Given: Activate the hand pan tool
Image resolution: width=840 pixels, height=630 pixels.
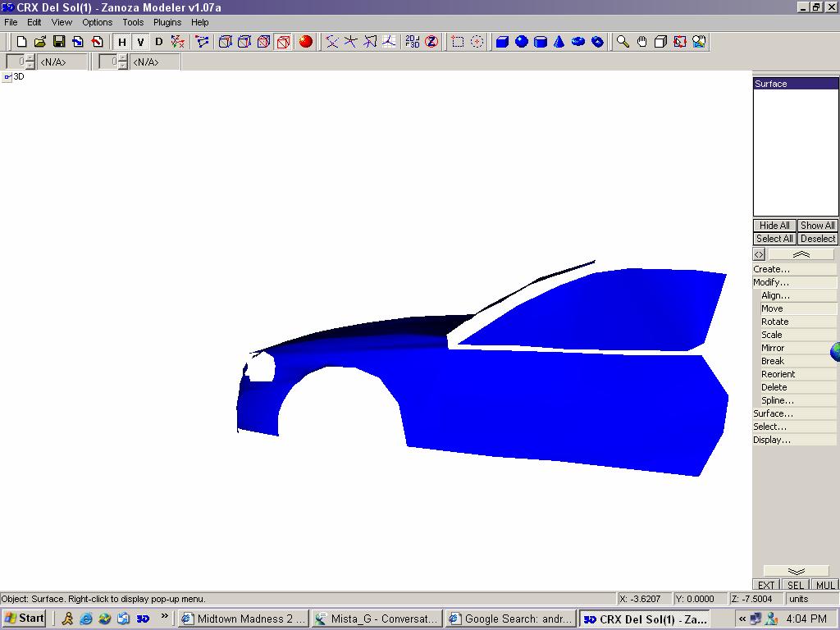Looking at the screenshot, I should 642,42.
